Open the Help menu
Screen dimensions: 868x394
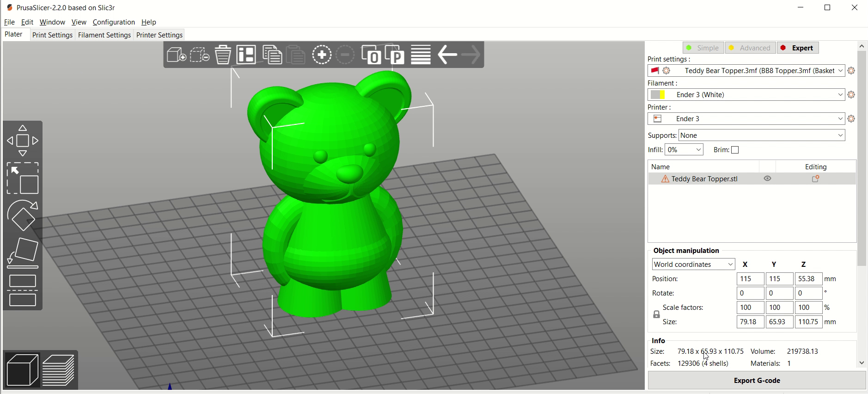pos(148,22)
